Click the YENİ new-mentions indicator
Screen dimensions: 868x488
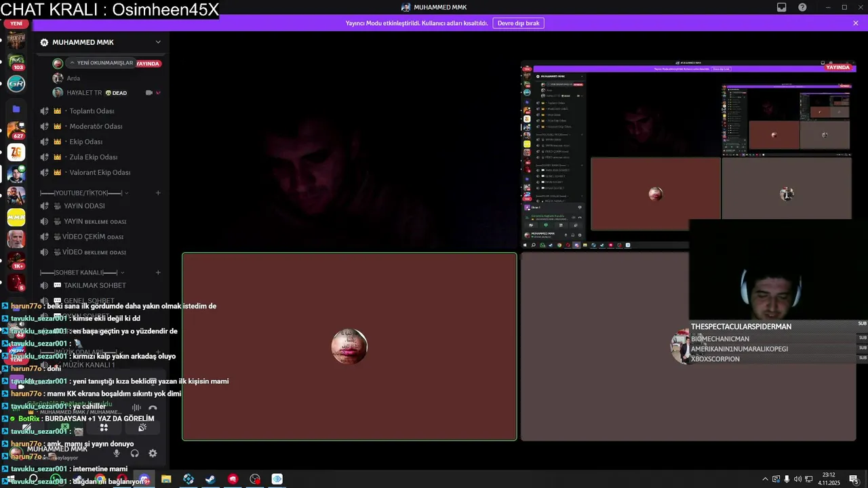coord(16,23)
